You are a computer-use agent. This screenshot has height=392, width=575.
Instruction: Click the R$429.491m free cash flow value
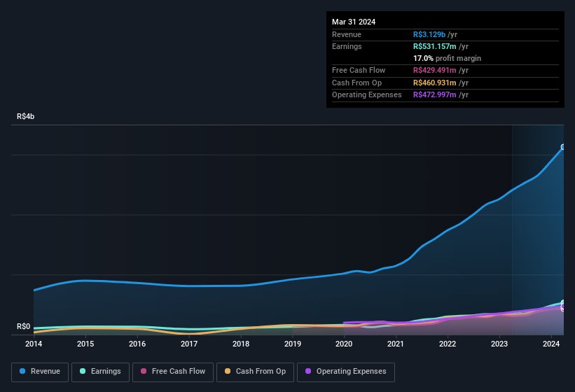coord(434,70)
